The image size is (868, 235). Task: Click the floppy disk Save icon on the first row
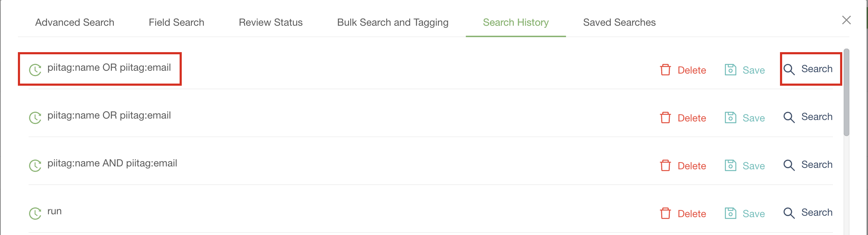pos(730,69)
